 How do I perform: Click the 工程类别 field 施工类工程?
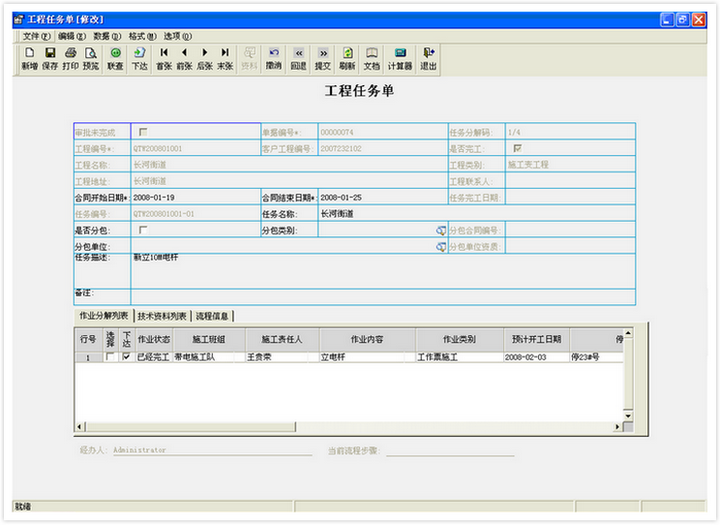tap(570, 165)
